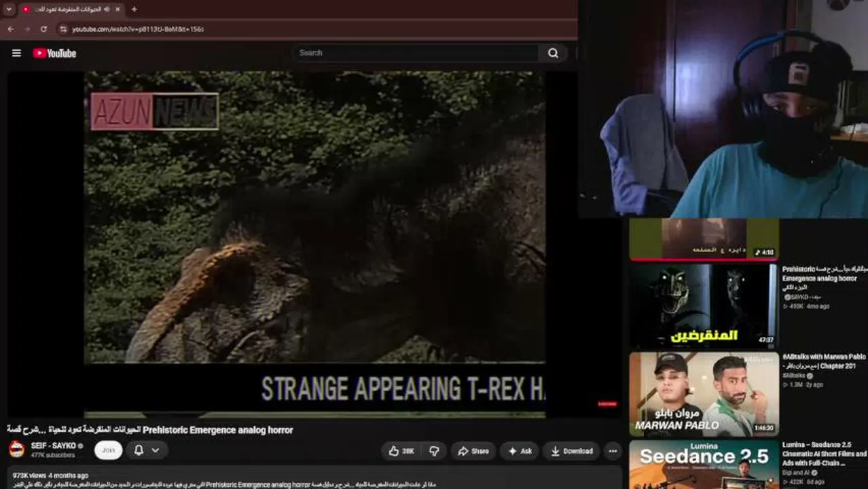Go back using browser back arrow
This screenshot has height=489, width=868.
coord(11,29)
